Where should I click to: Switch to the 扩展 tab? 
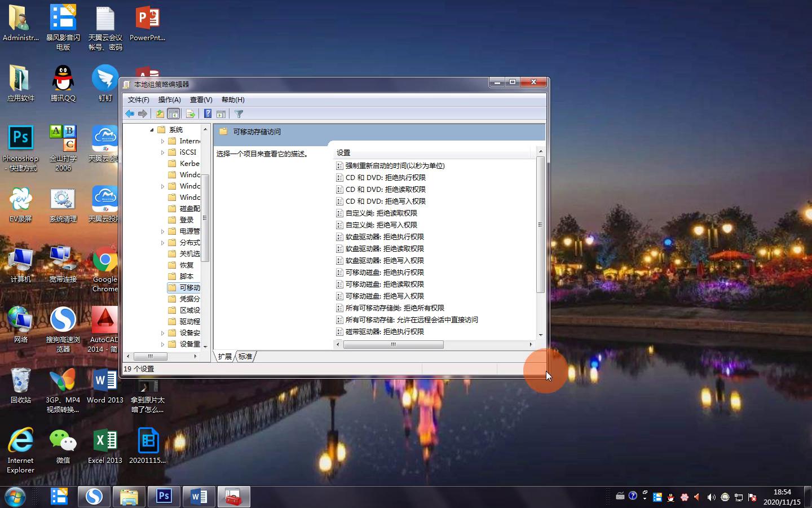(225, 357)
